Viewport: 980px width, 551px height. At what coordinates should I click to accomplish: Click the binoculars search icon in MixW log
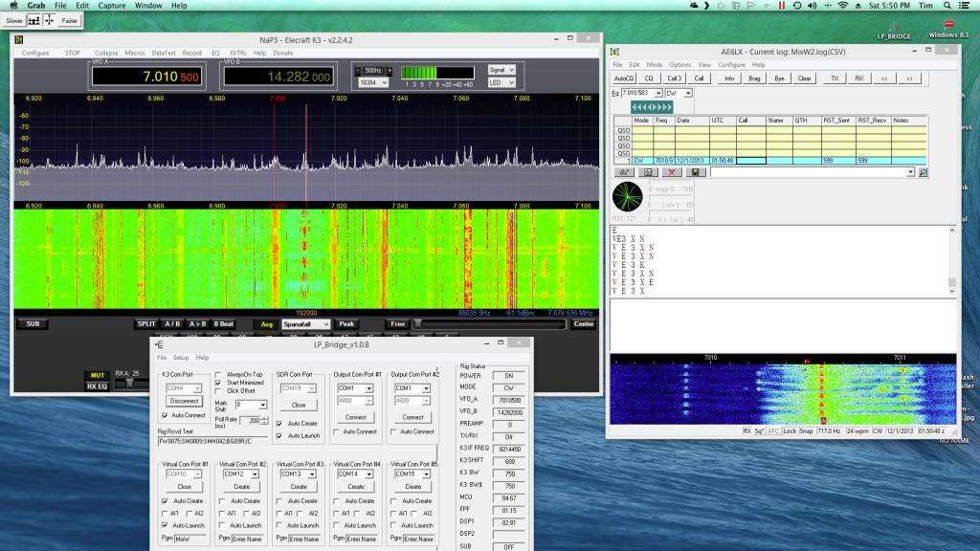[626, 172]
